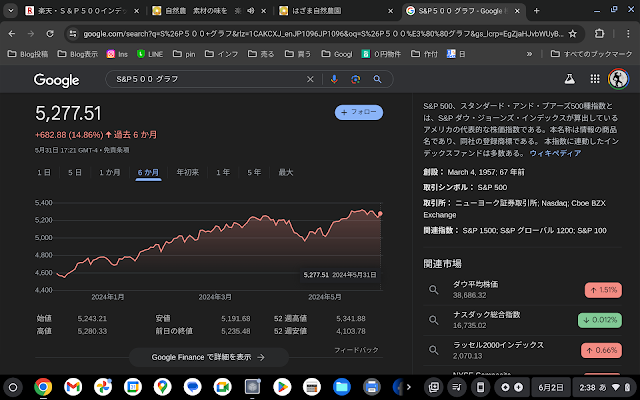The height and width of the screenshot is (400, 640).
Task: Open the 2:38 status tray
Action: tap(604, 387)
